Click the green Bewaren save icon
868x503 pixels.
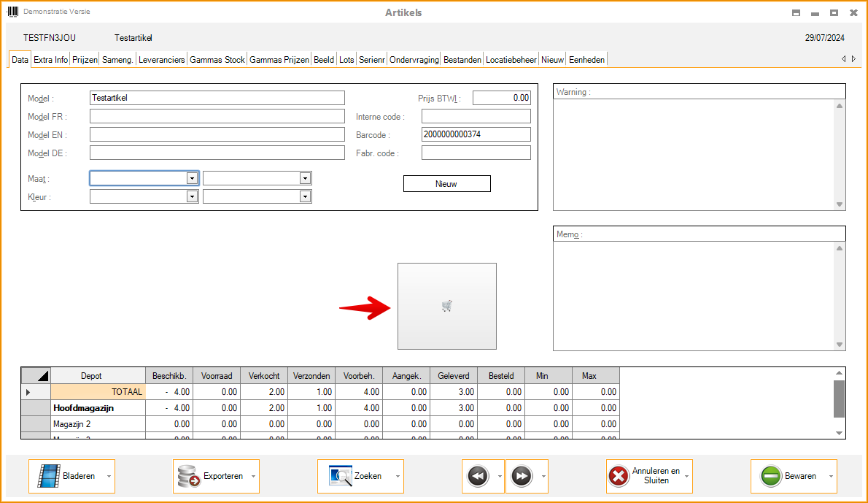point(771,476)
